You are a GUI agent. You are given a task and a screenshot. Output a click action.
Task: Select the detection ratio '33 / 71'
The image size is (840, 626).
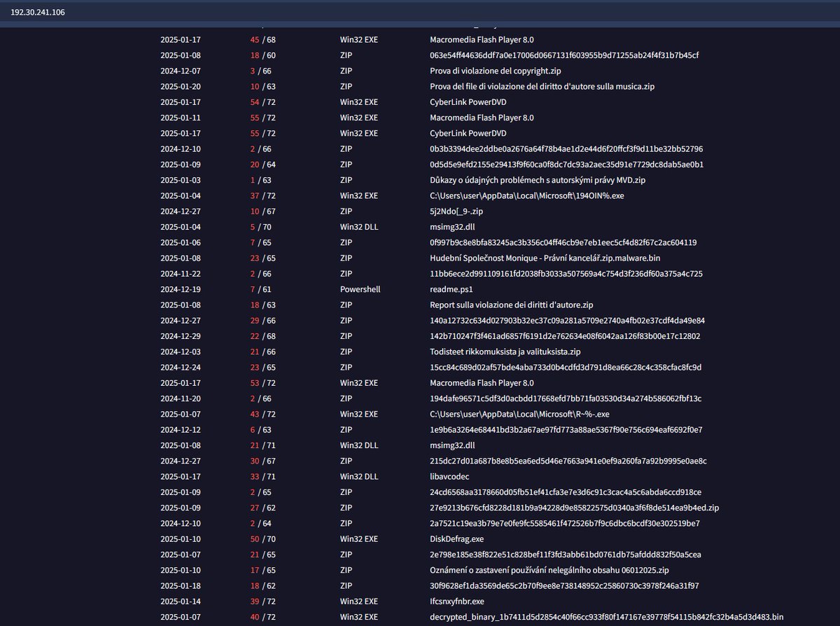(x=262, y=477)
